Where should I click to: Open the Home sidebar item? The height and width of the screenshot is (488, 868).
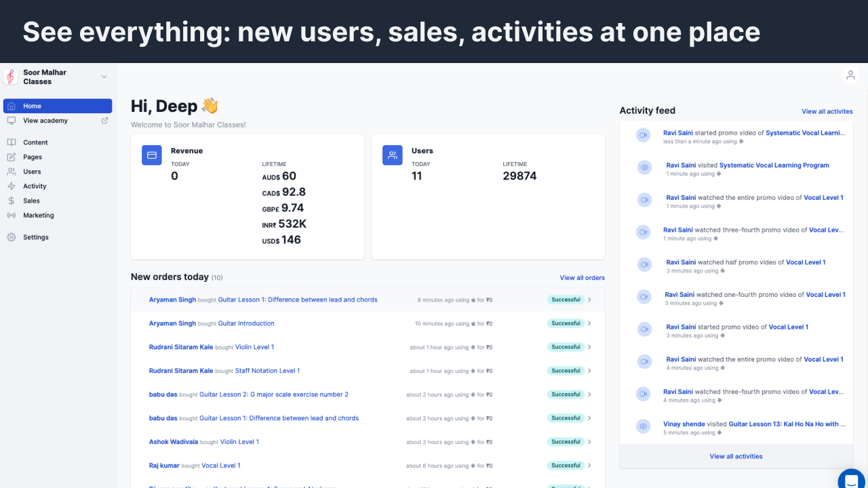coord(58,106)
